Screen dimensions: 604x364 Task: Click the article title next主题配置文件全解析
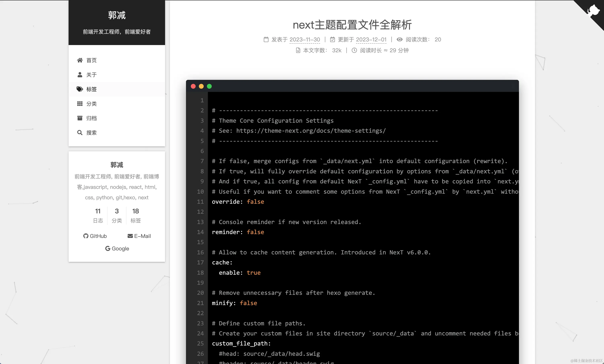point(352,25)
